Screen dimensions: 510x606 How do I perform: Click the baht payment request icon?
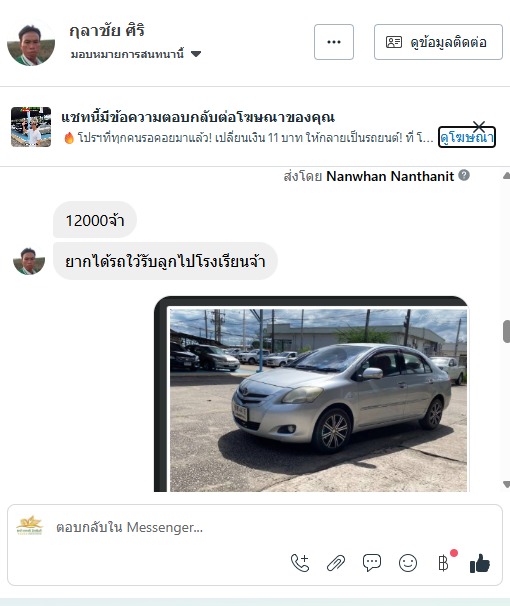click(x=444, y=563)
